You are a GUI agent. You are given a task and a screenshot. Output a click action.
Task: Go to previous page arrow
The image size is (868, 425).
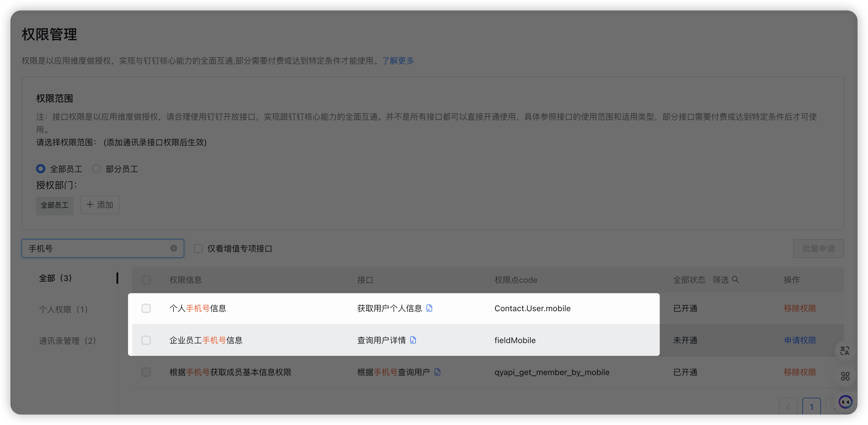pos(788,407)
